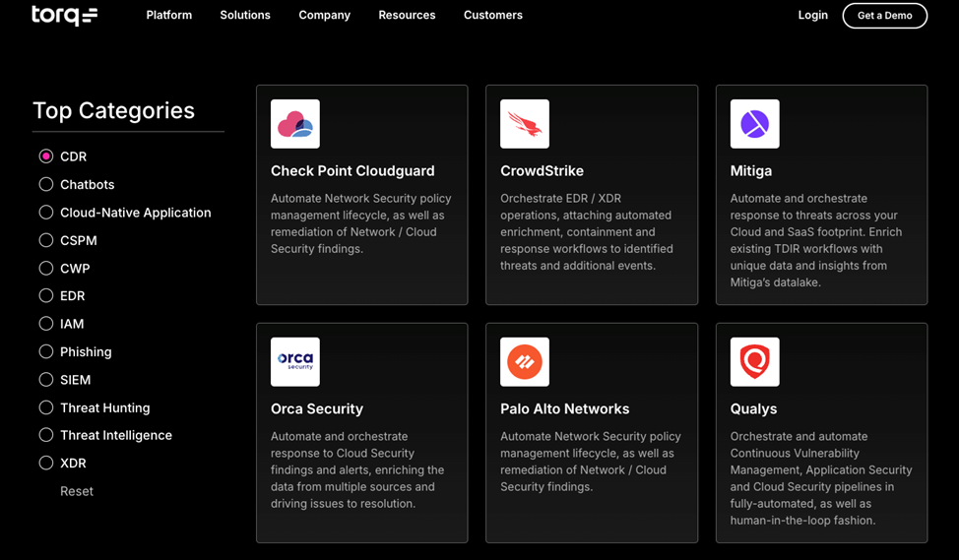Click the Top Categories heading
The width and height of the screenshot is (959, 560).
pos(114,110)
